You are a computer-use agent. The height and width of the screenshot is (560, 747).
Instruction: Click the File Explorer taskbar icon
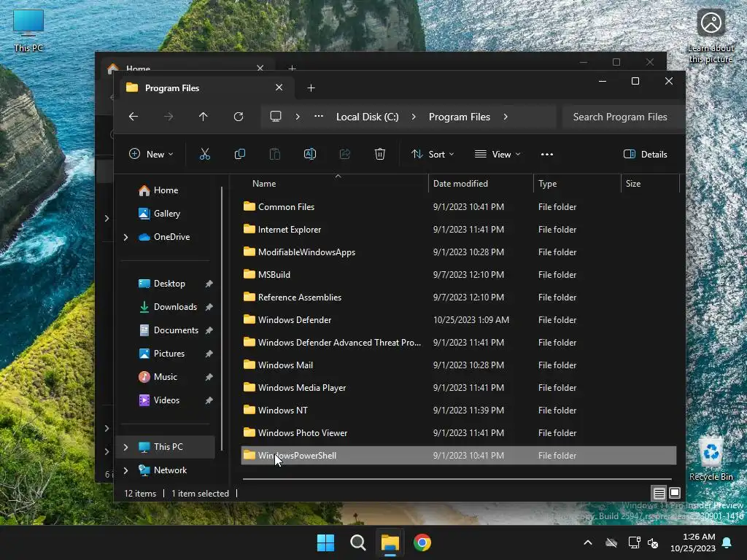(390, 542)
